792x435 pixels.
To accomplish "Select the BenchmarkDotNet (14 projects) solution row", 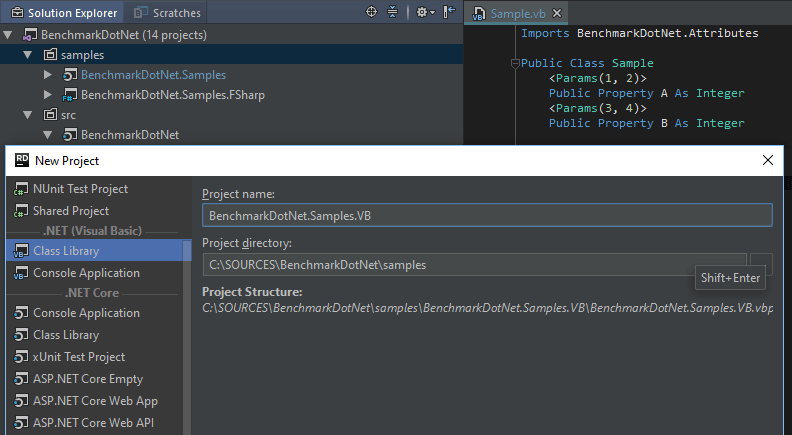I will pos(231,35).
